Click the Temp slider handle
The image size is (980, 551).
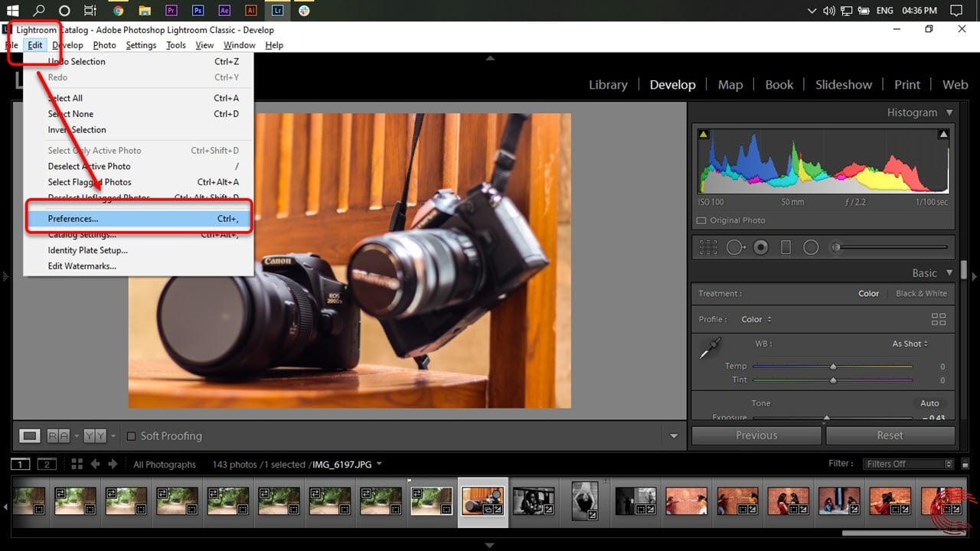(x=833, y=367)
